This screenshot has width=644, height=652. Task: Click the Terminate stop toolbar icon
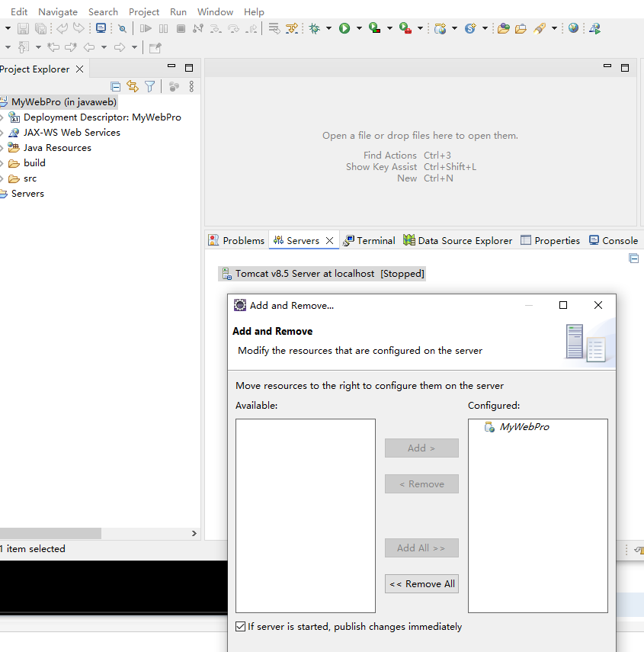[x=181, y=28]
